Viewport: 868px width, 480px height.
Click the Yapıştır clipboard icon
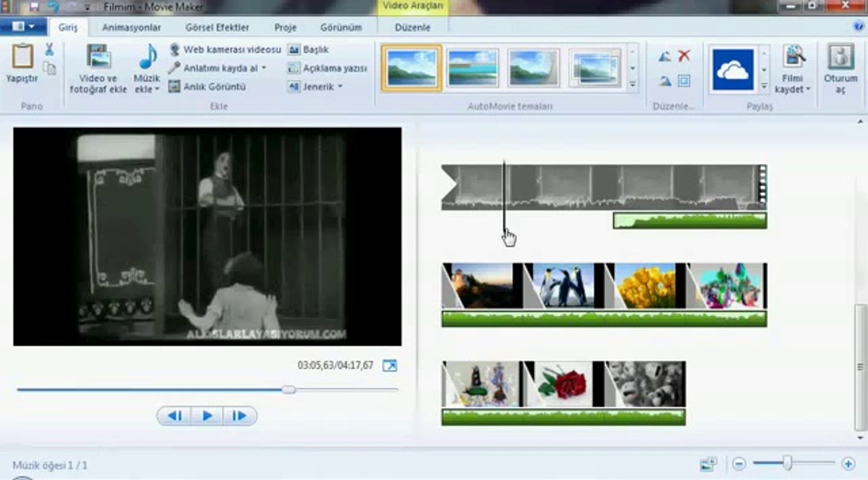[x=22, y=56]
